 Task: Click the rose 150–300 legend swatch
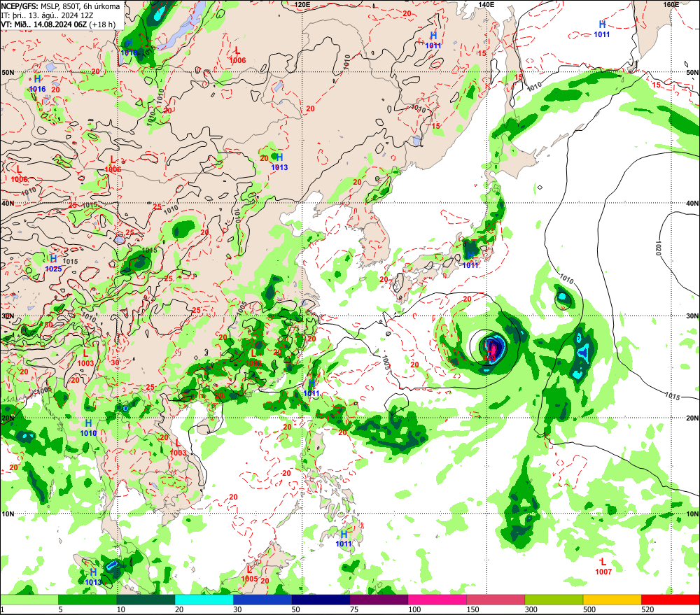496,600
